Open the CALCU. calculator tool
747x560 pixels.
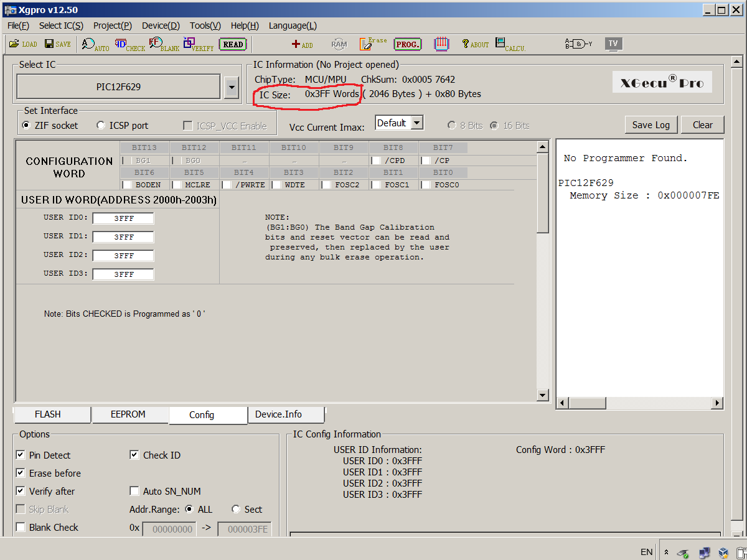click(510, 44)
